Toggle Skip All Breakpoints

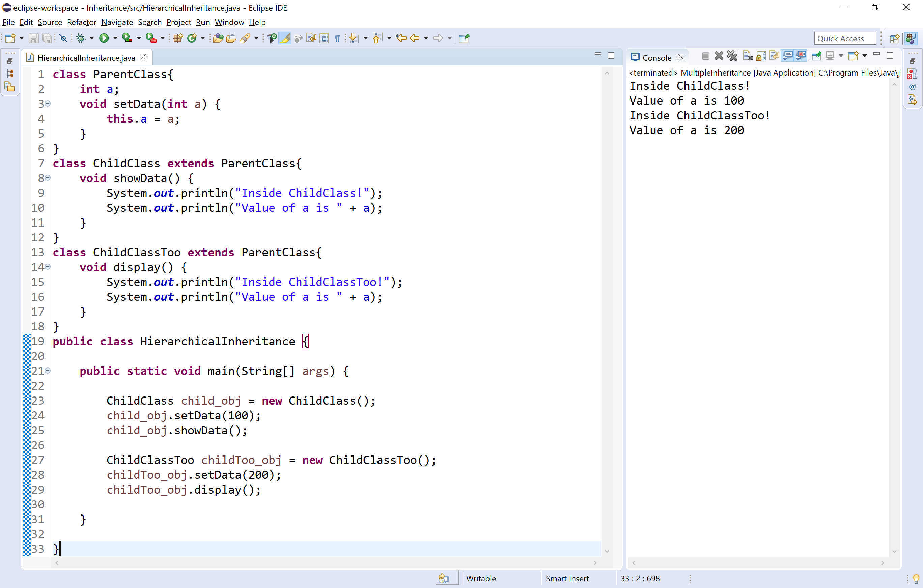coord(64,38)
